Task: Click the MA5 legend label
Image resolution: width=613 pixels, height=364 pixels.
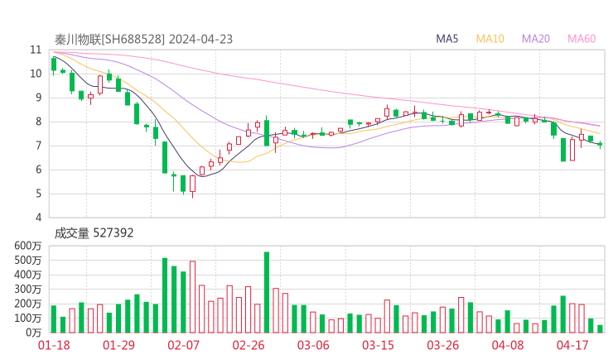Action: click(446, 39)
